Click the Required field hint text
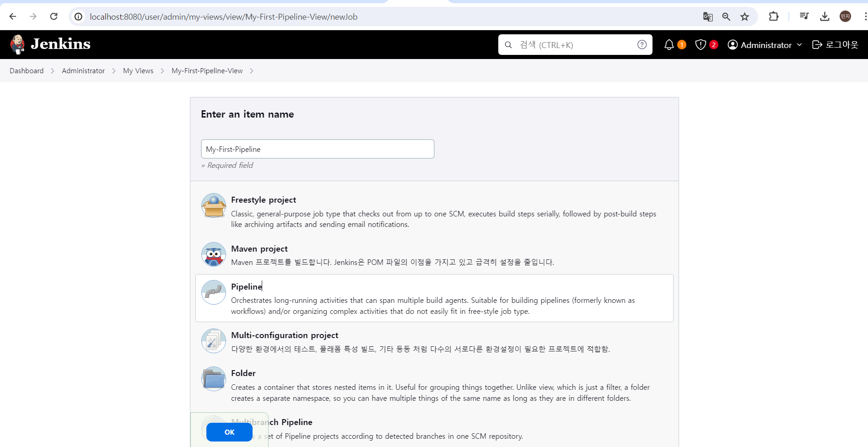 pos(227,165)
